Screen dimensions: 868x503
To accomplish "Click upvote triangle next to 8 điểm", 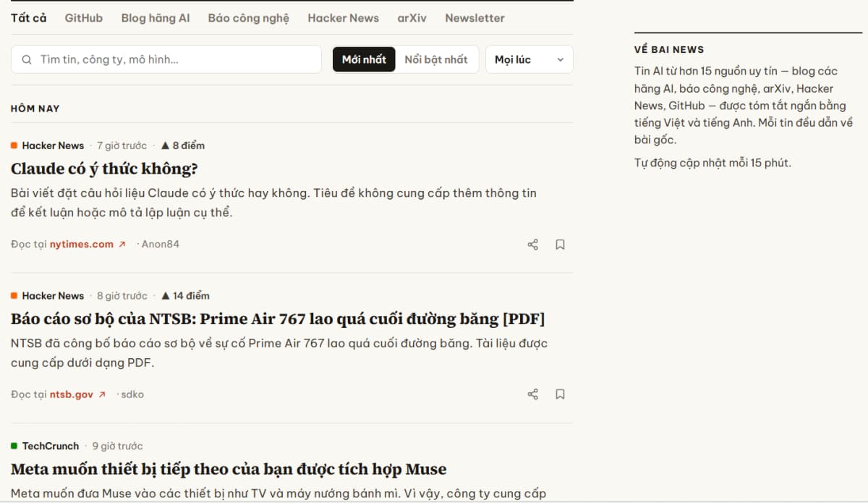I will click(165, 145).
